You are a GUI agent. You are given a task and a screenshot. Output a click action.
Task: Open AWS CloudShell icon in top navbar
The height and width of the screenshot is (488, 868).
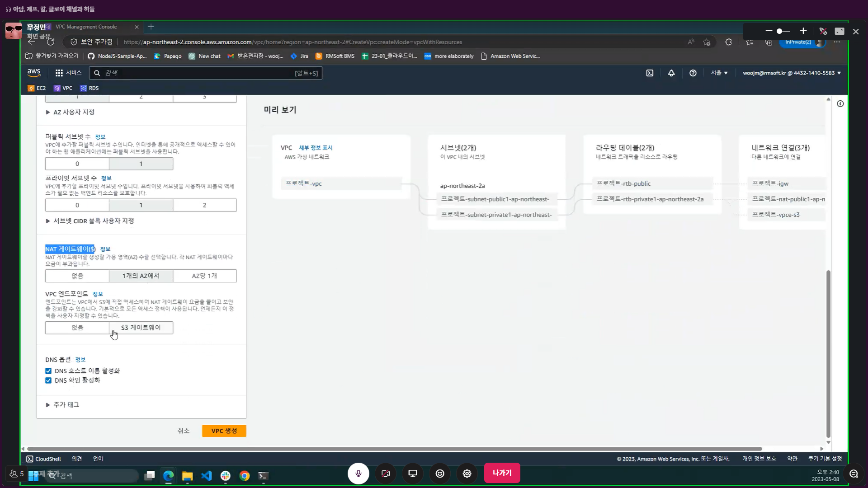click(x=650, y=73)
